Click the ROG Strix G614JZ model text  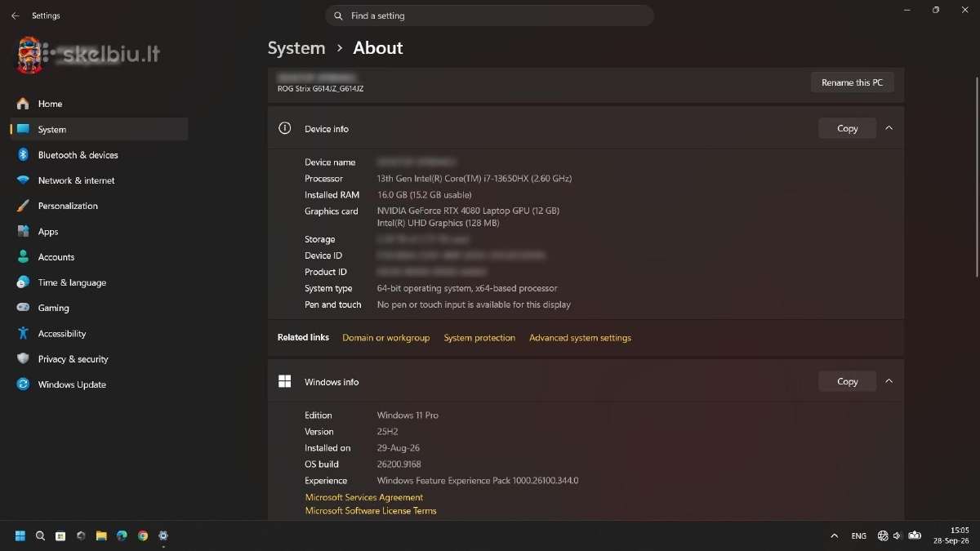pyautogui.click(x=320, y=89)
